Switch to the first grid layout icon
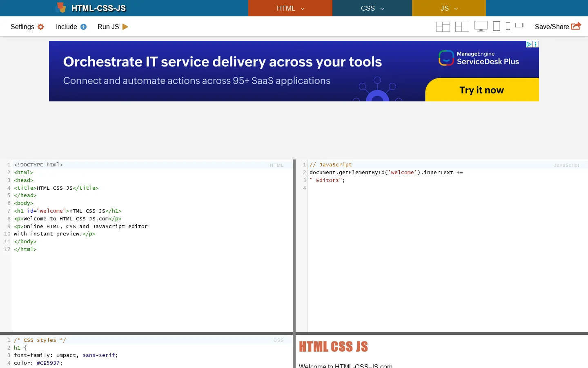The image size is (588, 368). (x=443, y=27)
